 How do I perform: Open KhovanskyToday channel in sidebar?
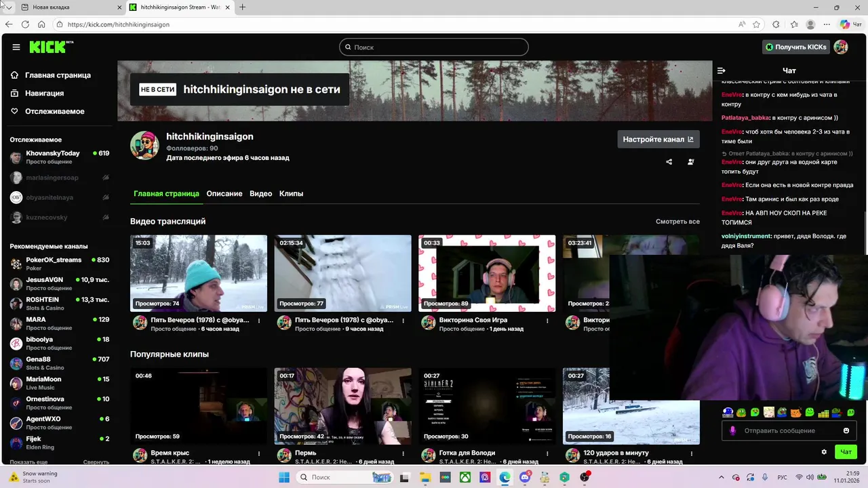[60, 157]
